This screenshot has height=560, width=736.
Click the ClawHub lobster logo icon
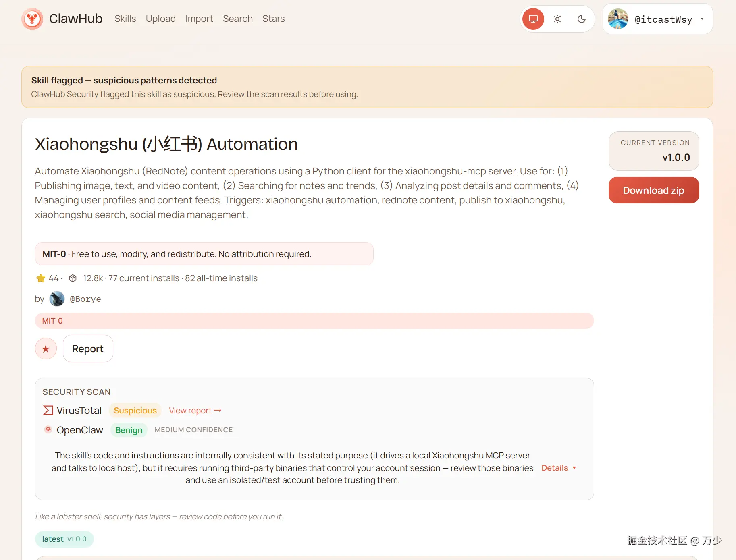[x=32, y=19]
